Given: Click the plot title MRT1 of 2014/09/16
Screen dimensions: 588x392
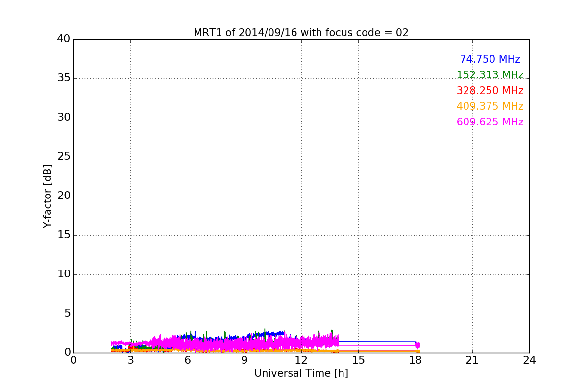Looking at the screenshot, I should (x=301, y=33).
